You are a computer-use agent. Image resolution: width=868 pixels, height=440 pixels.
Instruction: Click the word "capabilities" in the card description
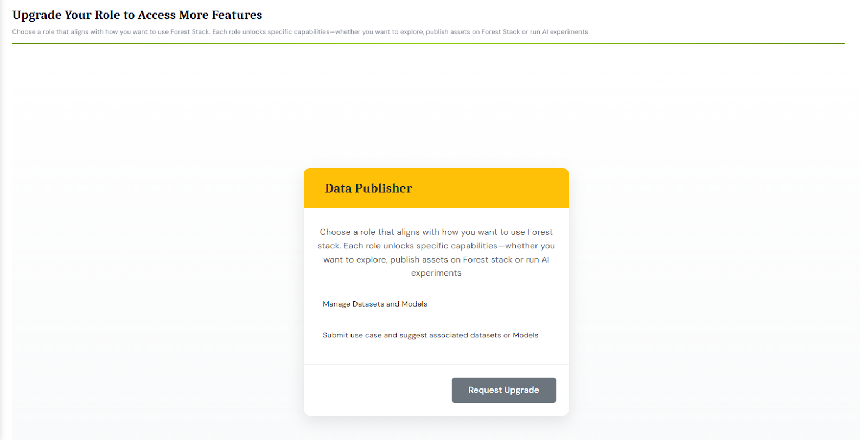(x=474, y=246)
